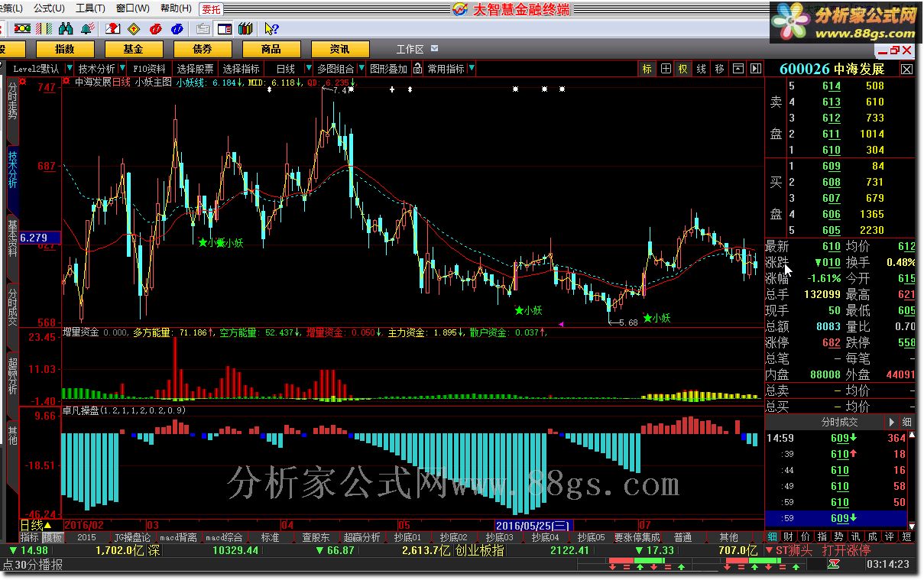Click the F10资料 button
The height and width of the screenshot is (580, 924).
coord(149,68)
